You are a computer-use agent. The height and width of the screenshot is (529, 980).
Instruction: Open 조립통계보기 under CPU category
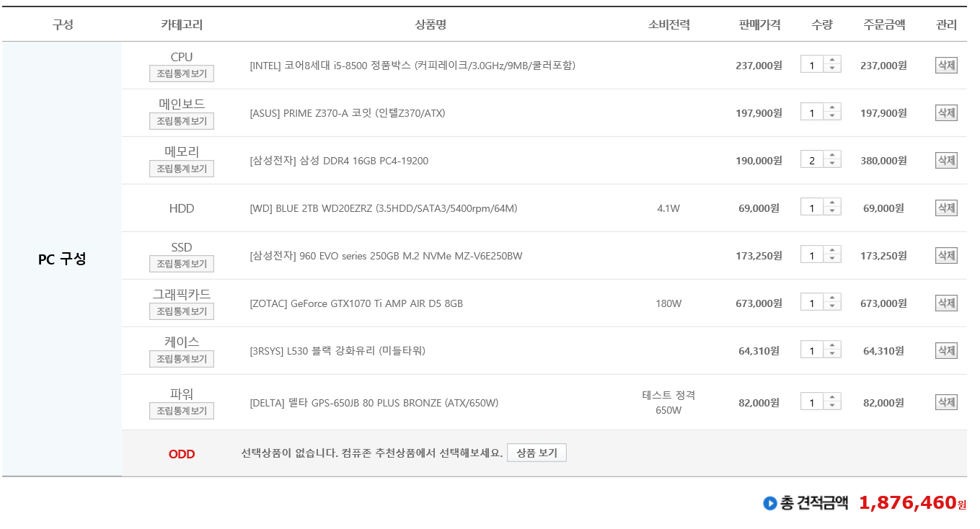182,74
